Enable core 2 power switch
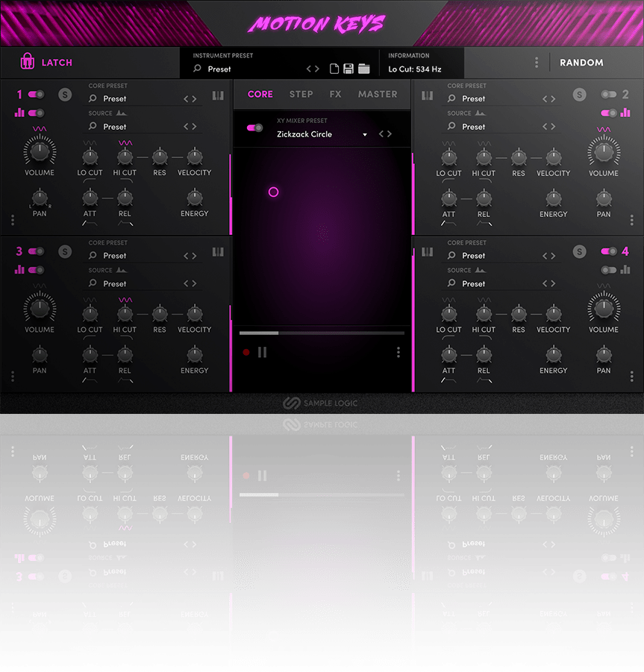This screenshot has height=672, width=644. [x=608, y=94]
